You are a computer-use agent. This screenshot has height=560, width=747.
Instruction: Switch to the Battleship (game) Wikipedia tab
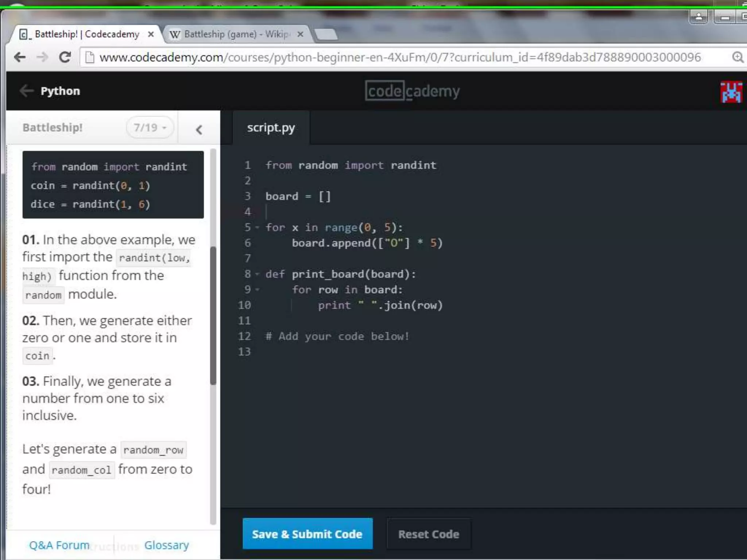click(233, 34)
